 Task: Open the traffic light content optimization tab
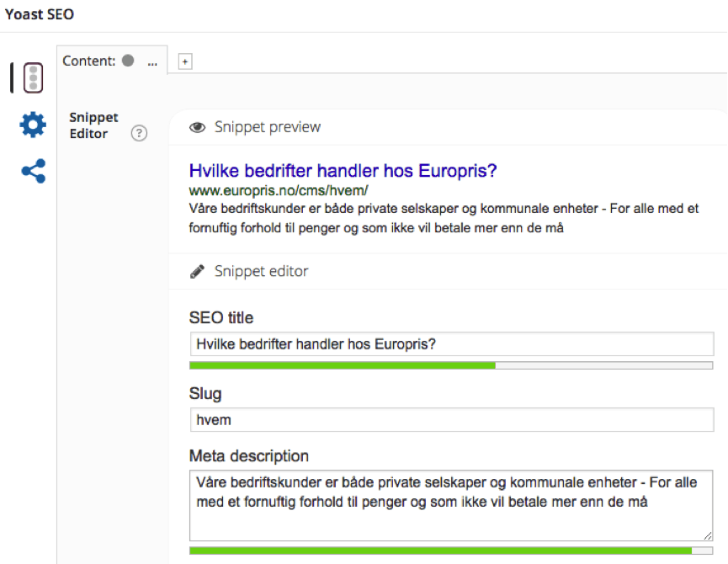[x=33, y=77]
